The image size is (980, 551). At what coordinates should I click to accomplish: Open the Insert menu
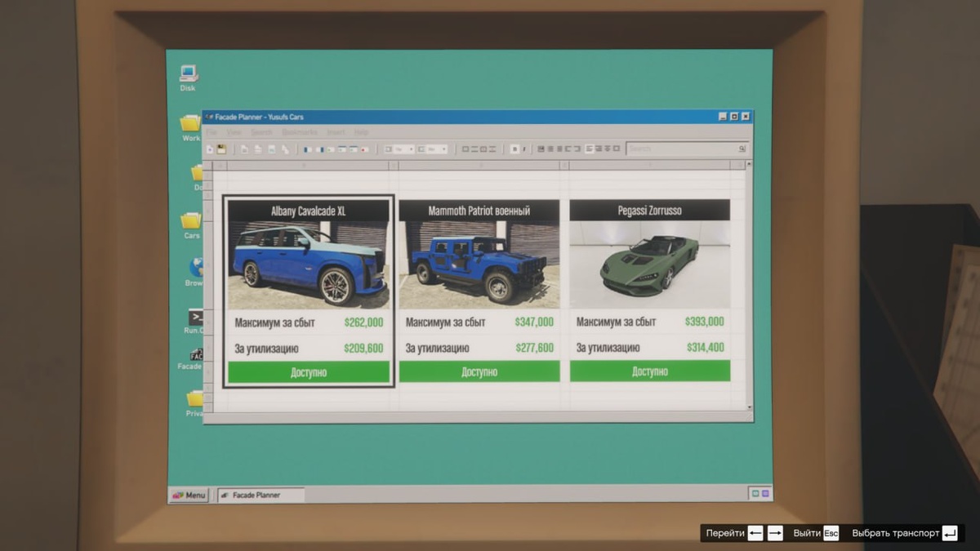[x=336, y=132]
